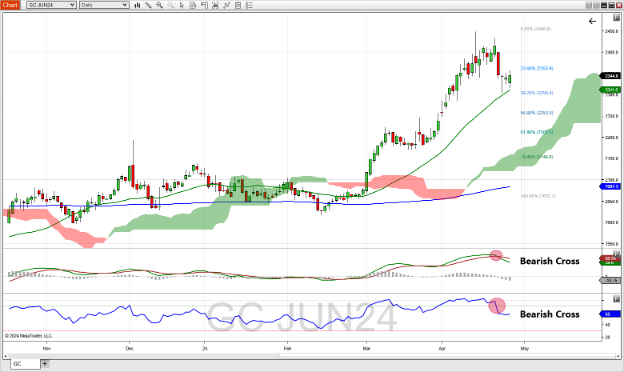Select the 100.00% Fibonacci level label
Viewport: 624px width, 372px height.
538,196
